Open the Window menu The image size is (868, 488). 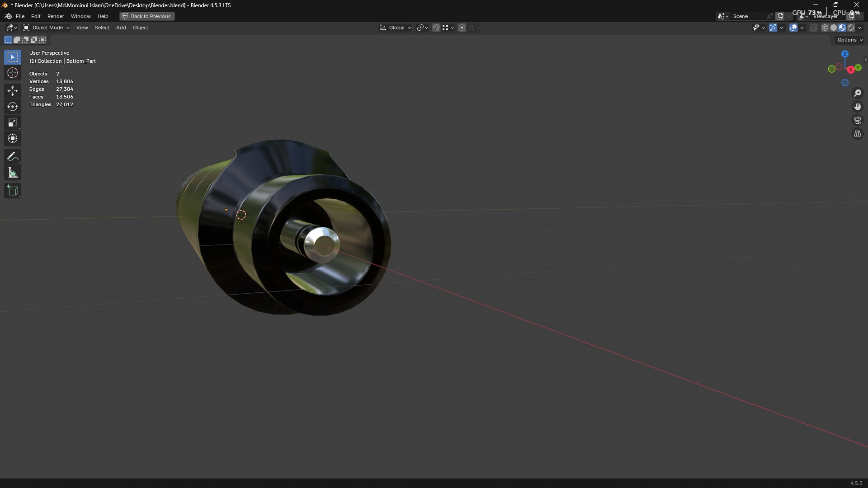tap(80, 16)
